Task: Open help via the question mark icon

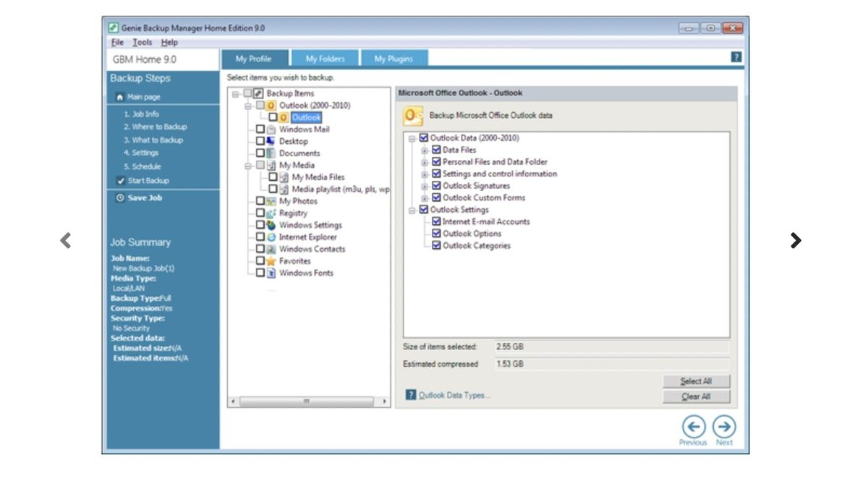Action: pyautogui.click(x=736, y=56)
